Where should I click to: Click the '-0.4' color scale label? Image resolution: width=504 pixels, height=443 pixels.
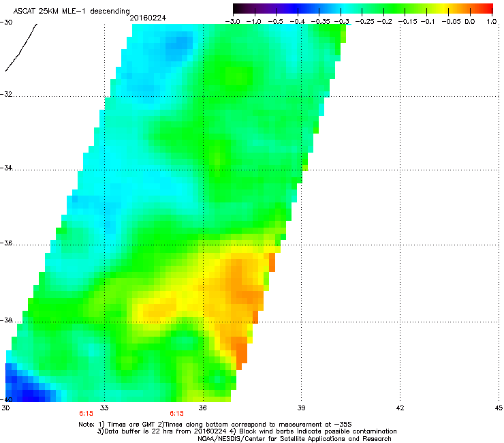coord(298,22)
